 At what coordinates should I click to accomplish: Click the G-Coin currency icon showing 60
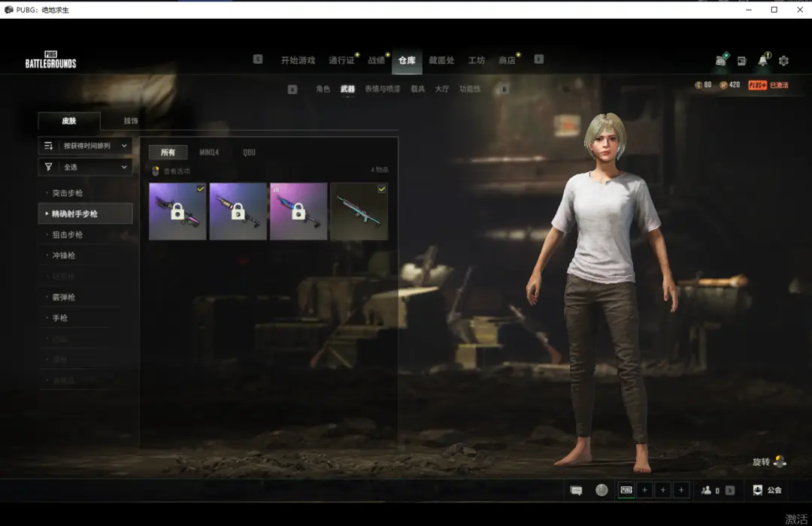click(698, 85)
